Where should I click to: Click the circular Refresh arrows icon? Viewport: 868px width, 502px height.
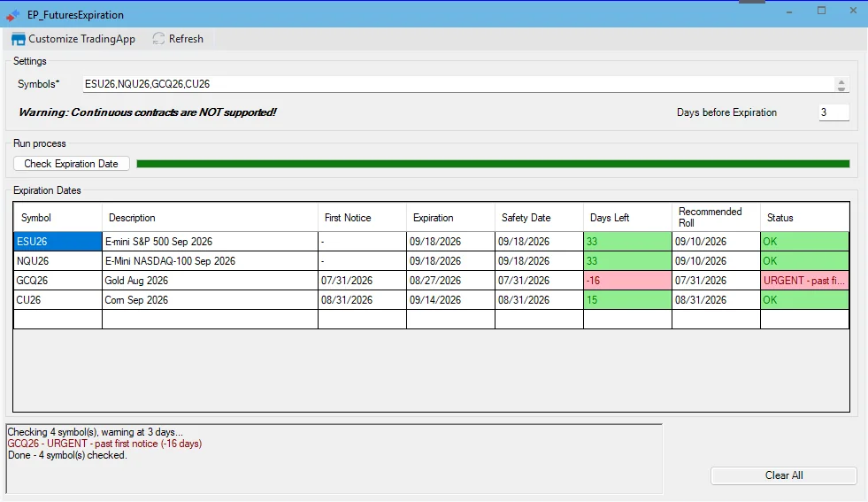(159, 39)
